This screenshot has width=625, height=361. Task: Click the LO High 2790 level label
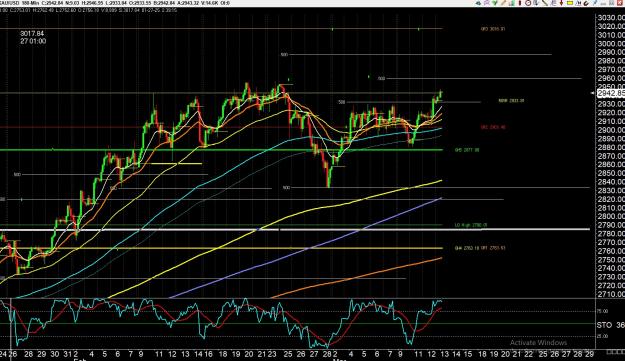pyautogui.click(x=471, y=225)
